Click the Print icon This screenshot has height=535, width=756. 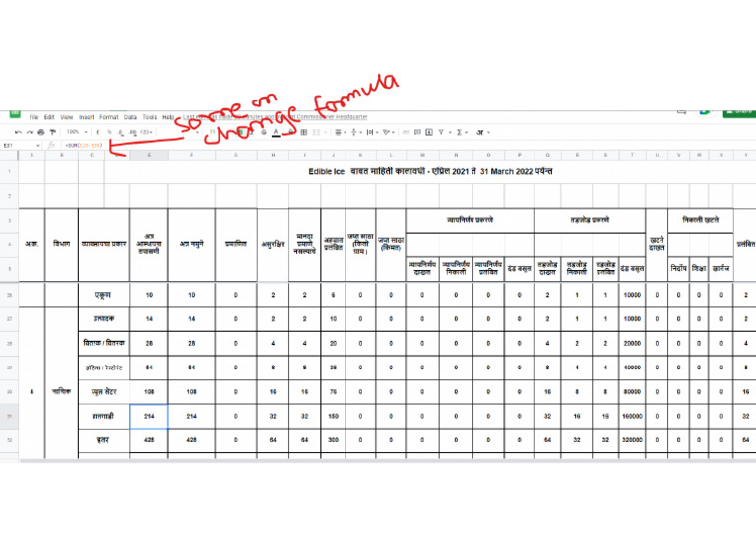[41, 132]
